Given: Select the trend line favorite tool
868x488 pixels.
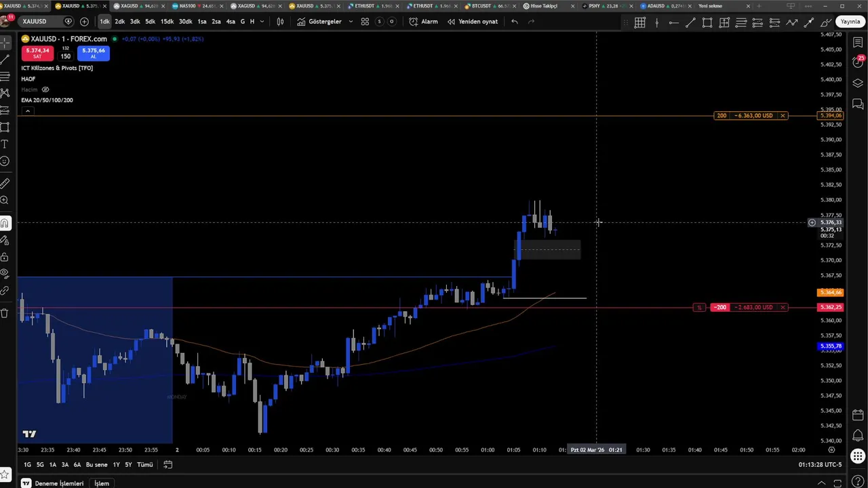Looking at the screenshot, I should pyautogui.click(x=690, y=22).
